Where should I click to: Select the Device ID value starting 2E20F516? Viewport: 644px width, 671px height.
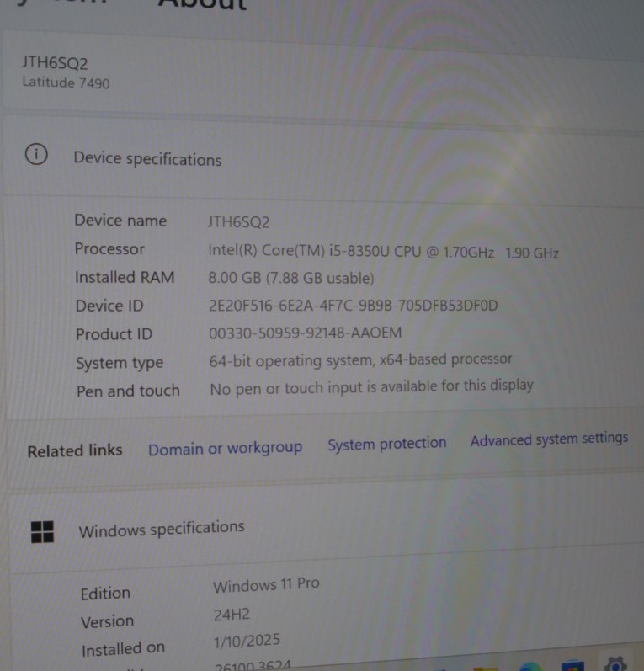point(353,306)
